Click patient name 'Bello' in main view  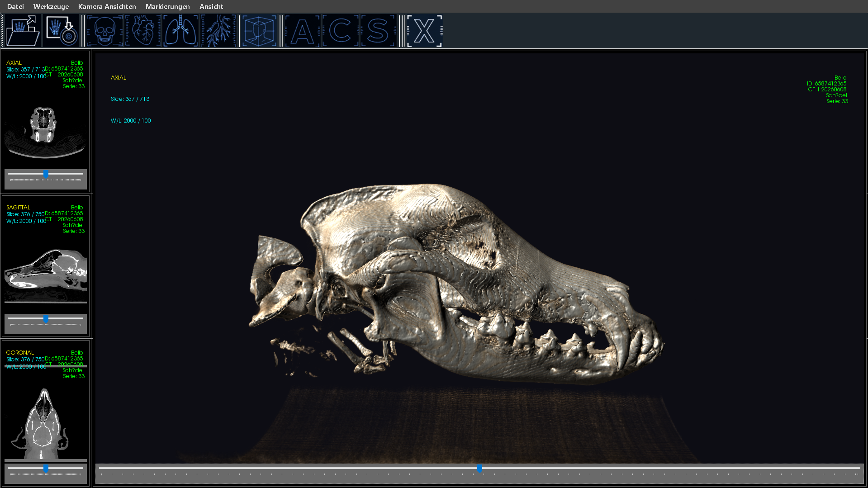click(x=840, y=78)
